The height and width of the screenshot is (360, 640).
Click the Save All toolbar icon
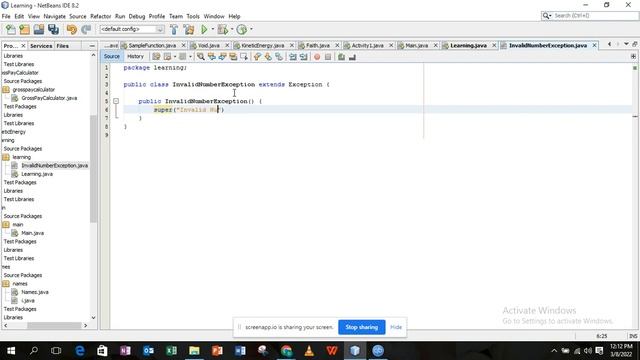click(53, 29)
